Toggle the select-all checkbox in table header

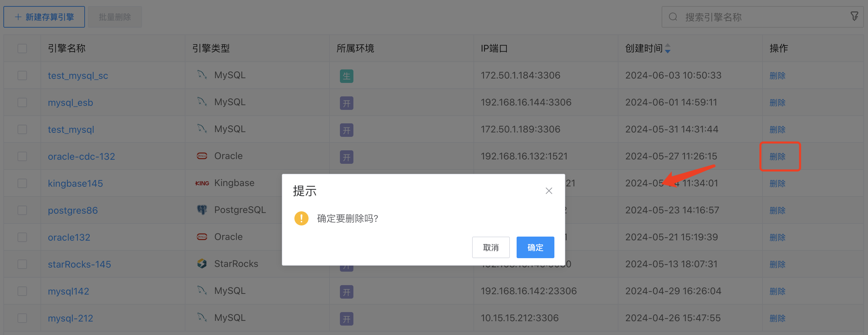point(22,48)
